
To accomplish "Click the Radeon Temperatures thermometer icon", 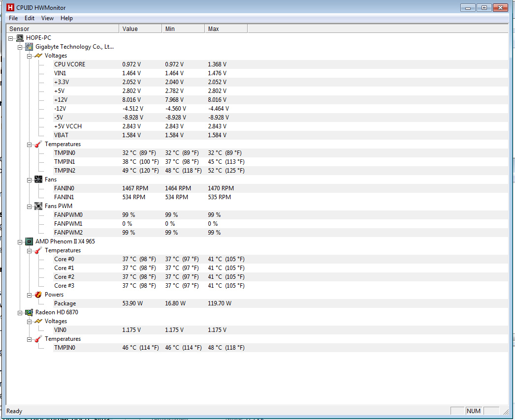I will click(38, 339).
